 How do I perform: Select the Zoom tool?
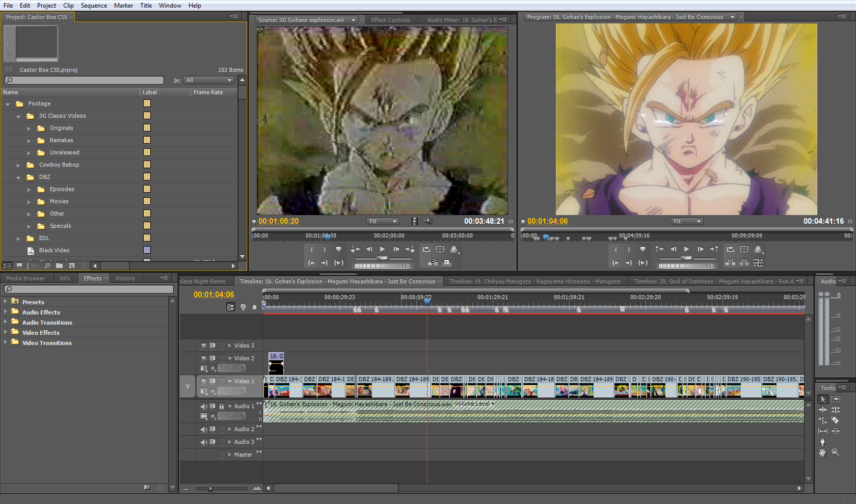point(836,453)
